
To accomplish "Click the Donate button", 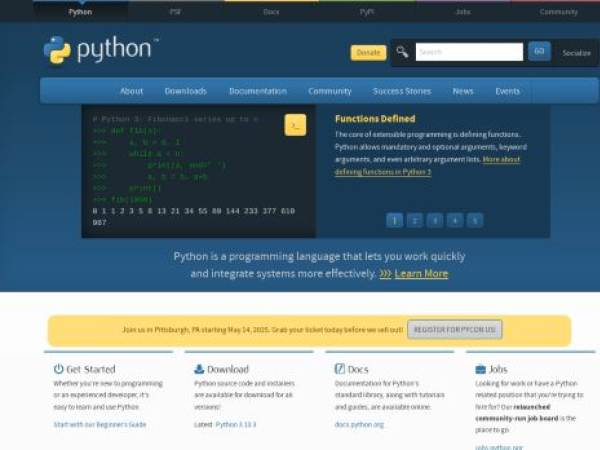I will coord(368,52).
